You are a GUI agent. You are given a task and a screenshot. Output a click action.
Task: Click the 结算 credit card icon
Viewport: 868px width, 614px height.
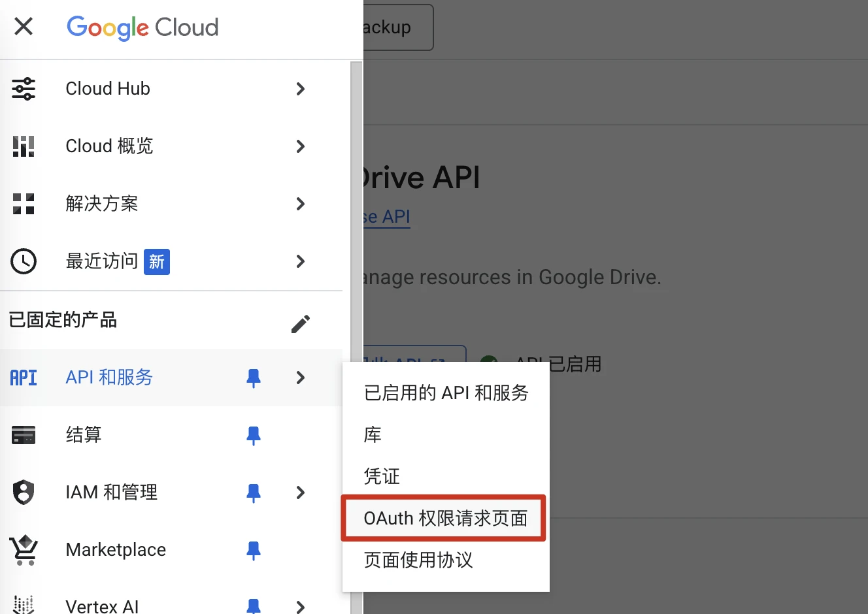coord(24,435)
